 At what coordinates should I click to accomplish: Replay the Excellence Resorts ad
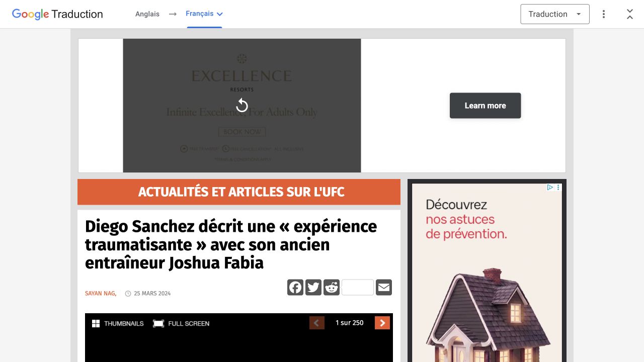click(242, 106)
